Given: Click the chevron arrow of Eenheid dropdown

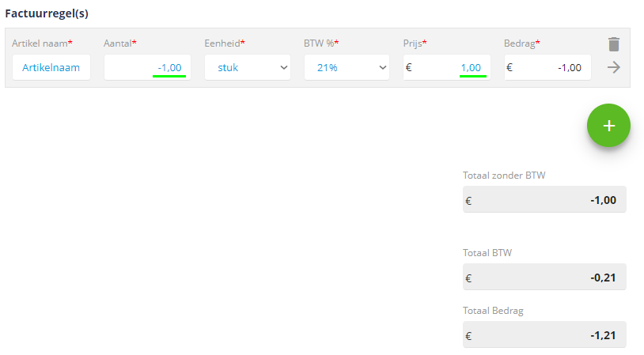Looking at the screenshot, I should tap(283, 67).
